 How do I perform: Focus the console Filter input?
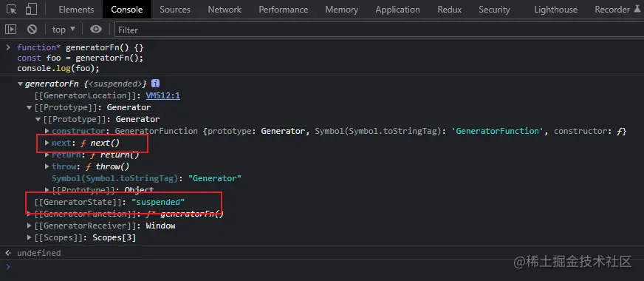[x=379, y=30]
